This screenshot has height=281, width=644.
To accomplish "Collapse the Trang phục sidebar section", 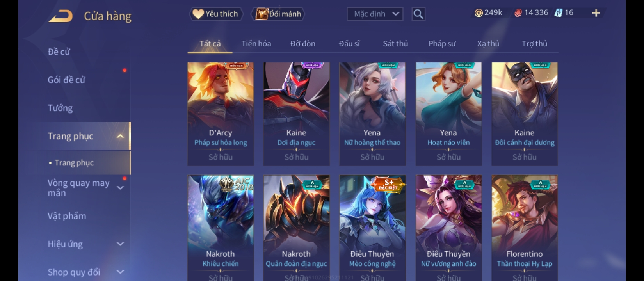I will tap(120, 136).
